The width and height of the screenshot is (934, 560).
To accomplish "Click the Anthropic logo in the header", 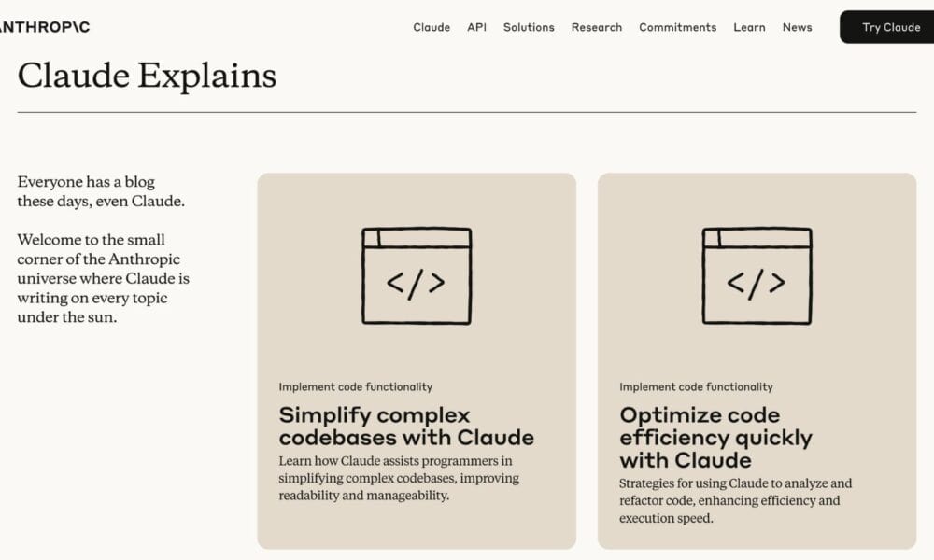I will point(45,27).
